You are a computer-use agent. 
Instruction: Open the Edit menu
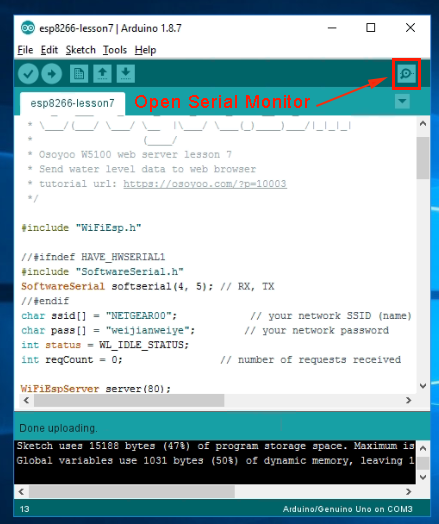click(49, 50)
